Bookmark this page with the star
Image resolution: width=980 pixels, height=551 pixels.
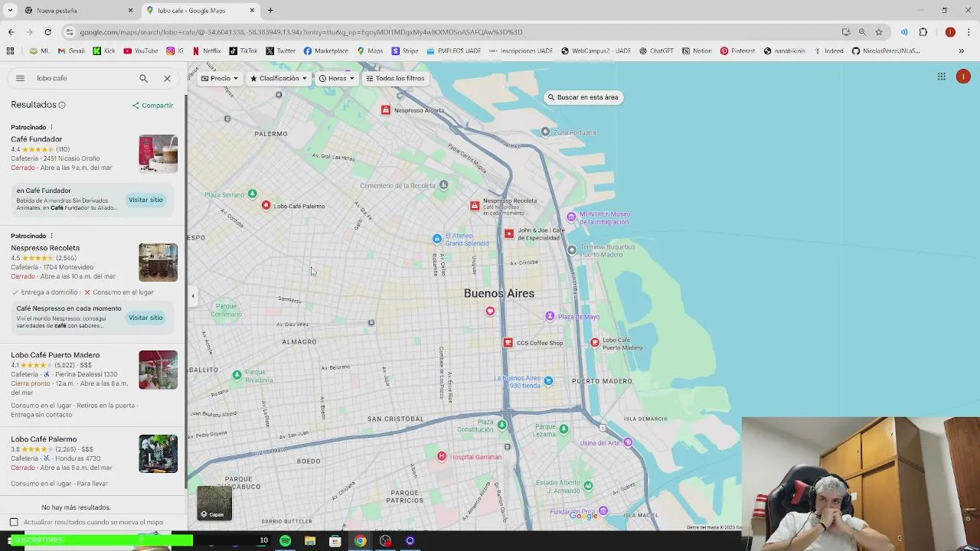(879, 32)
